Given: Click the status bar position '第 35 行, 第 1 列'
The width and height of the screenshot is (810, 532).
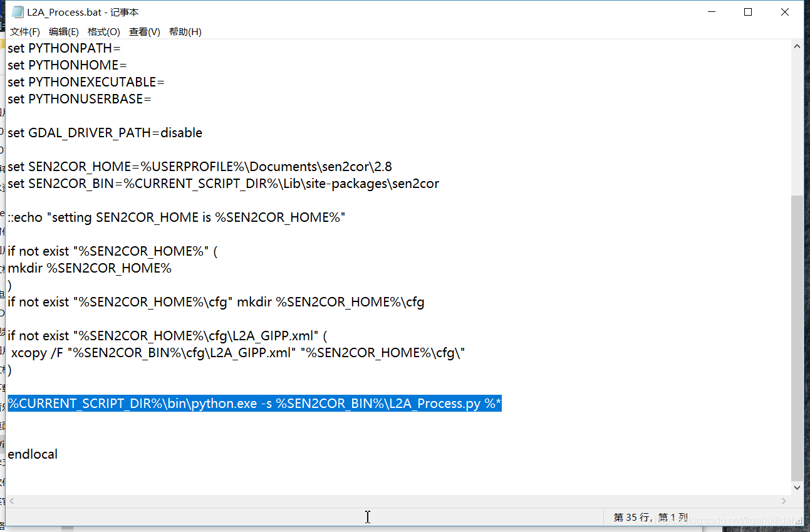Looking at the screenshot, I should tap(651, 518).
